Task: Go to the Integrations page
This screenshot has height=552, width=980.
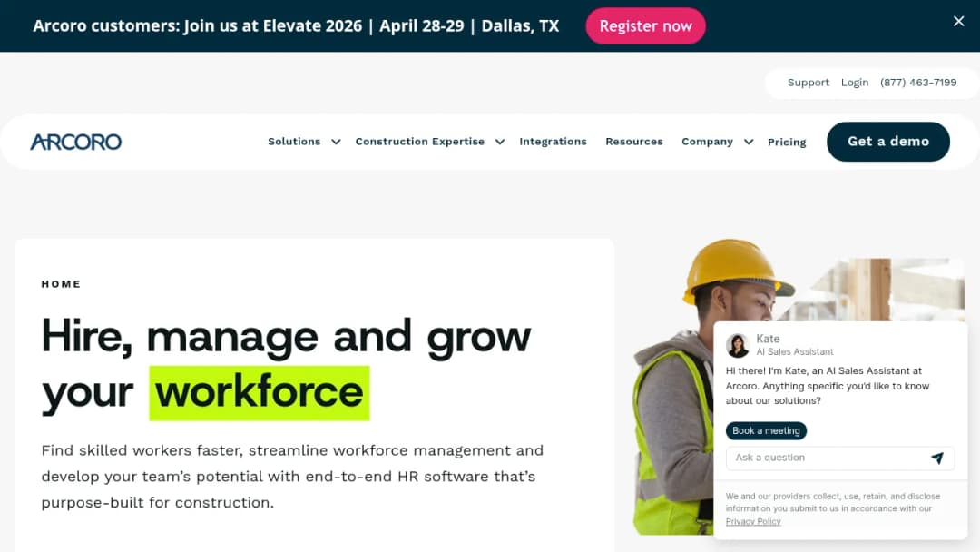Action: pos(554,142)
